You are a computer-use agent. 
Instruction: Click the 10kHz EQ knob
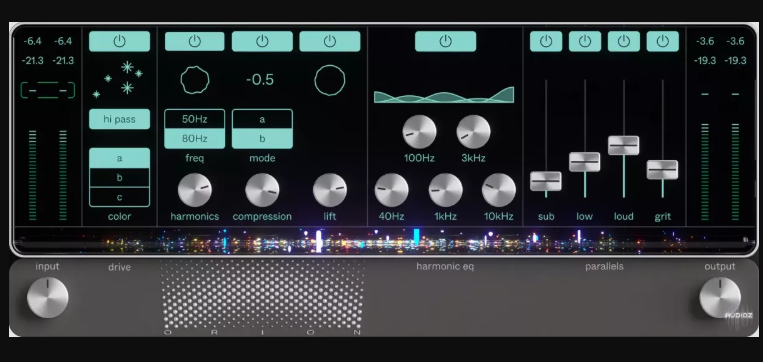click(x=499, y=190)
